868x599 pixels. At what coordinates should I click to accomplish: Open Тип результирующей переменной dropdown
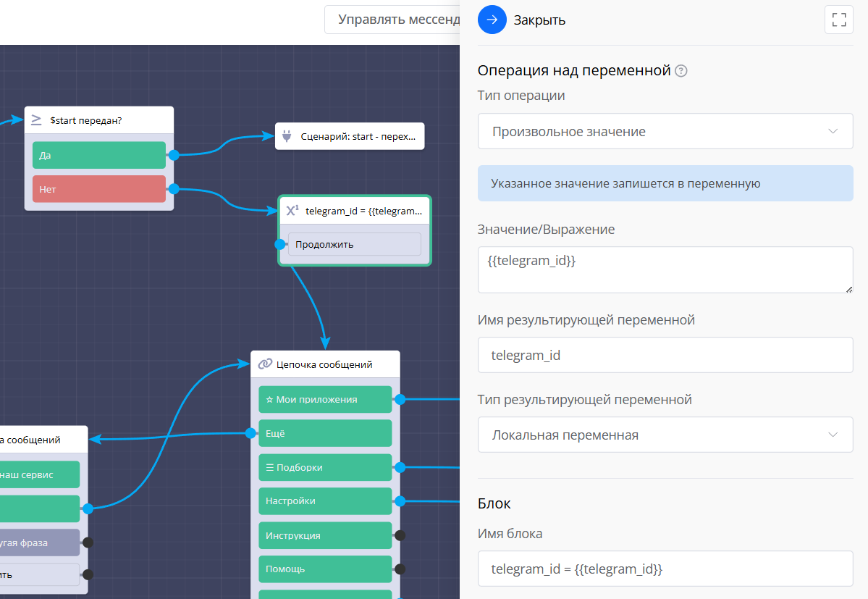[x=665, y=435]
